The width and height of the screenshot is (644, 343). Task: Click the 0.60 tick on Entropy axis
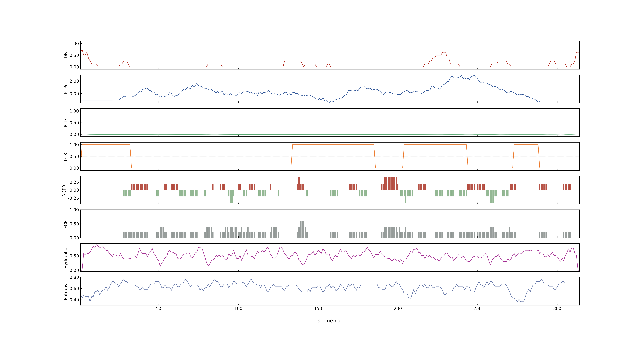click(x=74, y=288)
